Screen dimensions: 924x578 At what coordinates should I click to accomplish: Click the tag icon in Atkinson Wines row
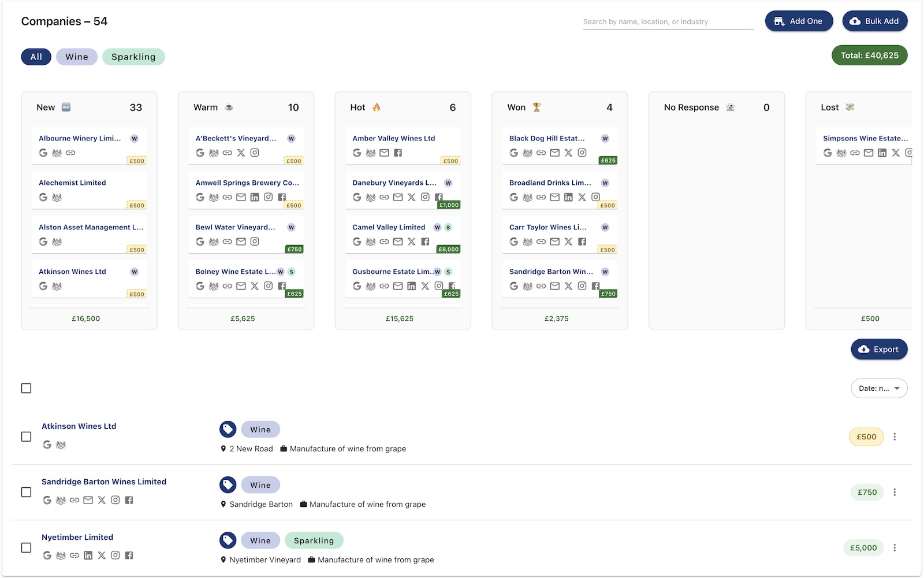coord(228,429)
